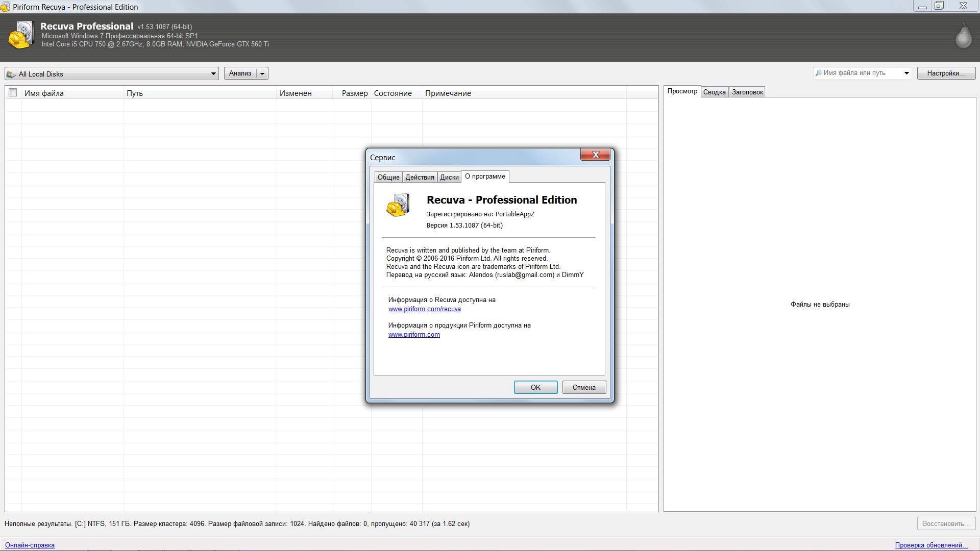
Task: Sort by the Примечание column header
Action: coord(524,93)
